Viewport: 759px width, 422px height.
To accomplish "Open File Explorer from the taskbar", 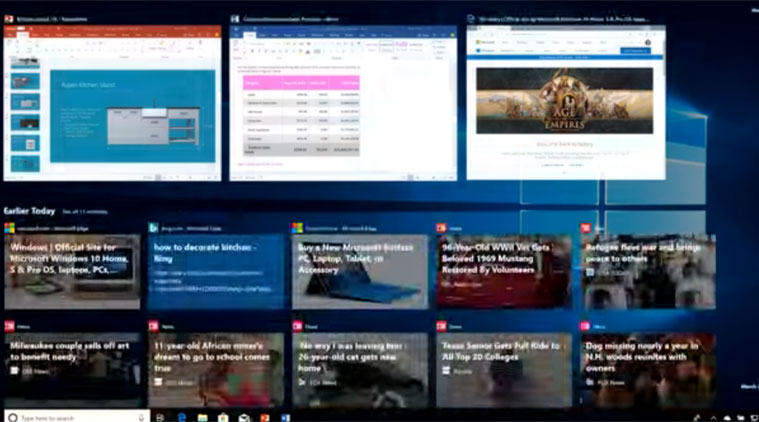I will click(x=203, y=416).
